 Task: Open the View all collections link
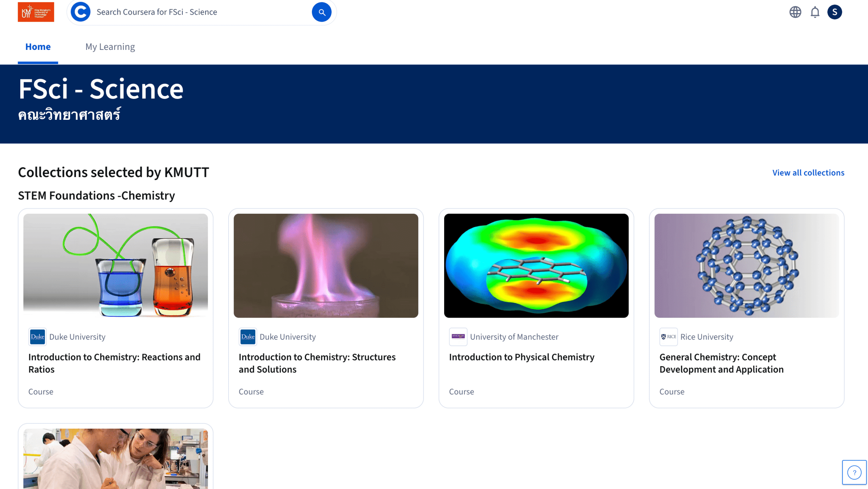(x=808, y=173)
